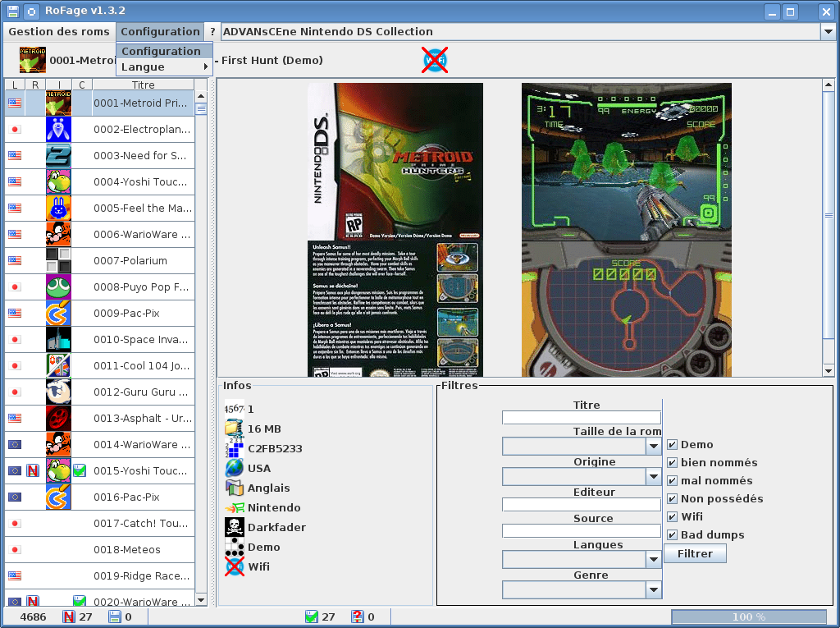Click the save disk icon in title bar
840x628 pixels.
coord(13,11)
